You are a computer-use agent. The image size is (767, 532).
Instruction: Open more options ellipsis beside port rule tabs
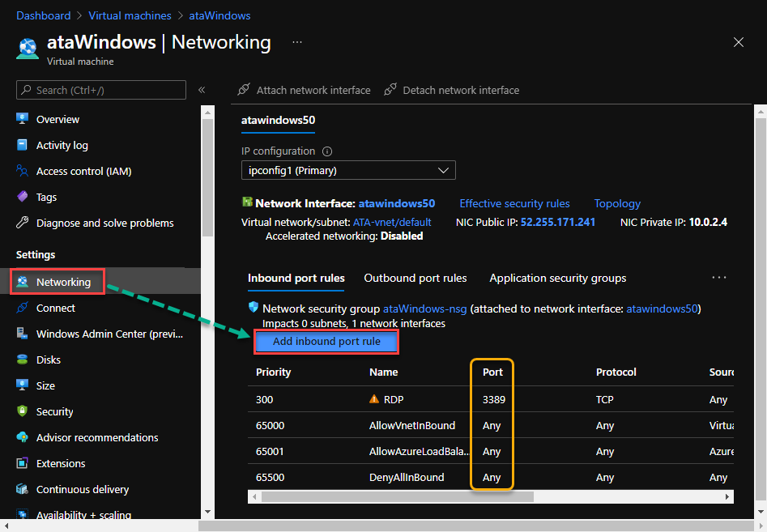[719, 277]
